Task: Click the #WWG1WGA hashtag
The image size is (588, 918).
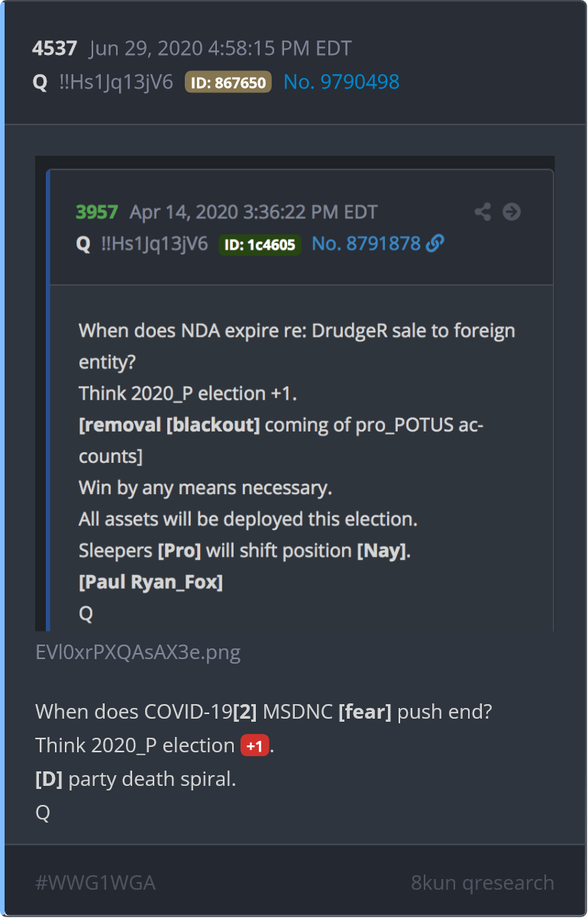Action: (x=95, y=883)
